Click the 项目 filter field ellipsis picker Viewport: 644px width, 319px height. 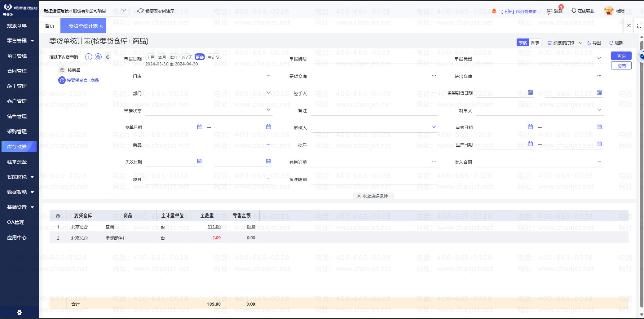tap(269, 179)
